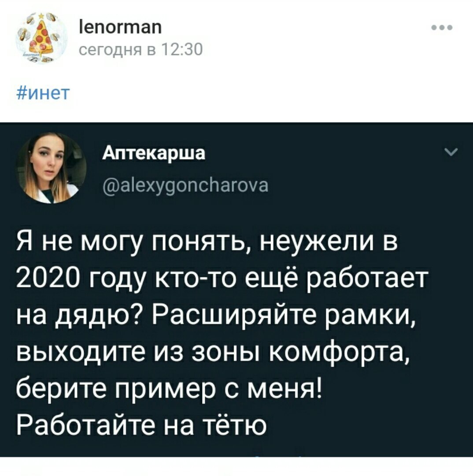Open the three-dot post options menu

[442, 28]
